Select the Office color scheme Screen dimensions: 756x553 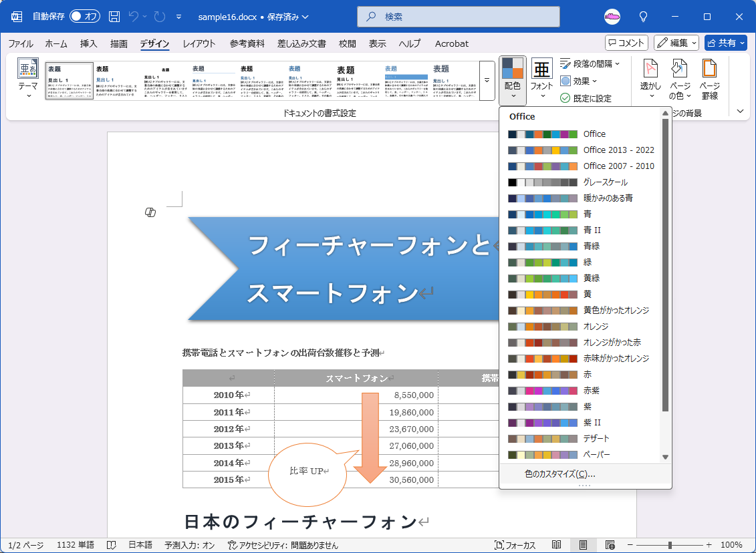pos(581,134)
